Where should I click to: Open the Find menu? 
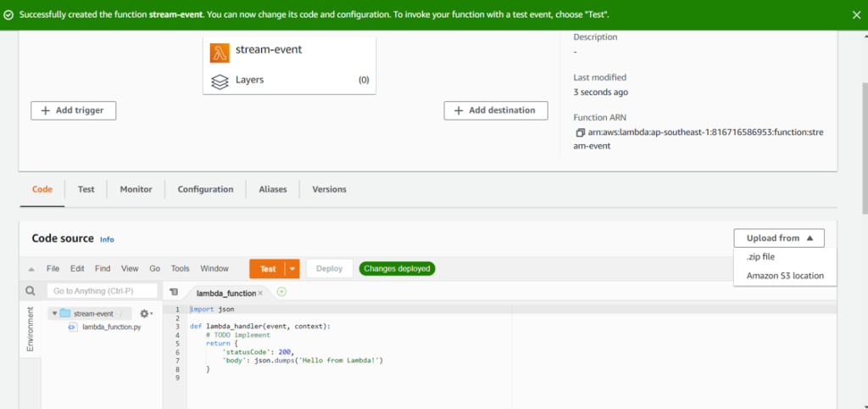[x=103, y=269]
